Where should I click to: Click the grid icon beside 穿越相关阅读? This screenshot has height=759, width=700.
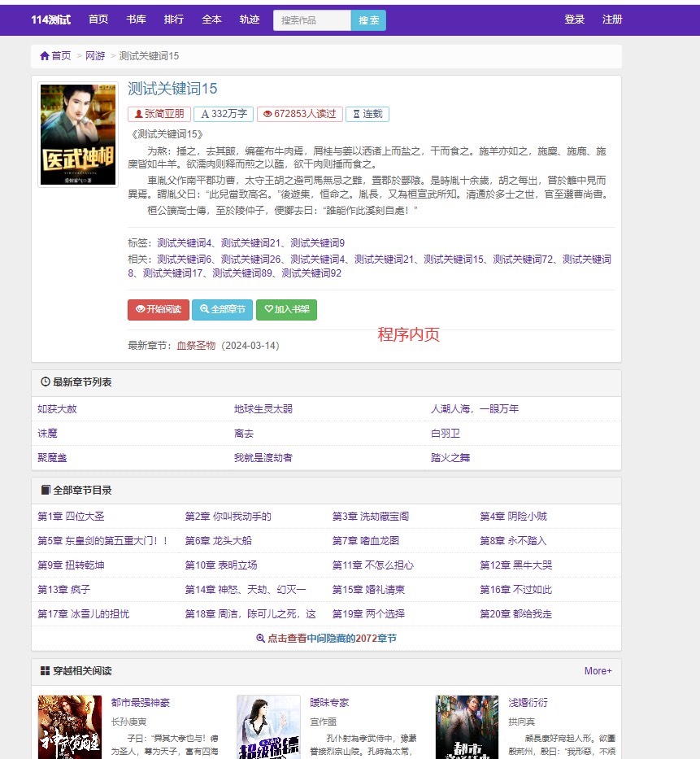[x=46, y=671]
